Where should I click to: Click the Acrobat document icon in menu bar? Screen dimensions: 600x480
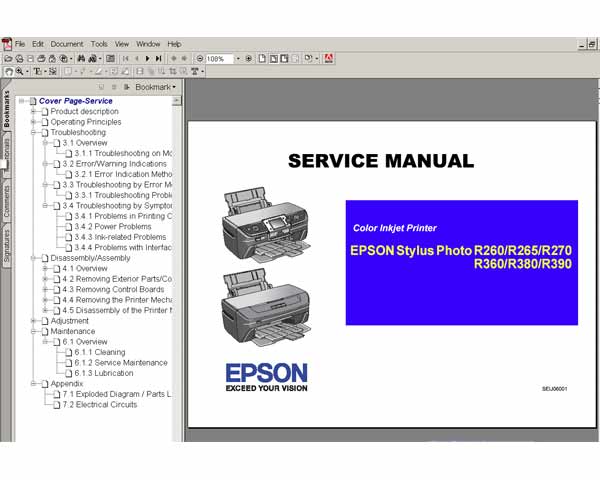click(7, 44)
